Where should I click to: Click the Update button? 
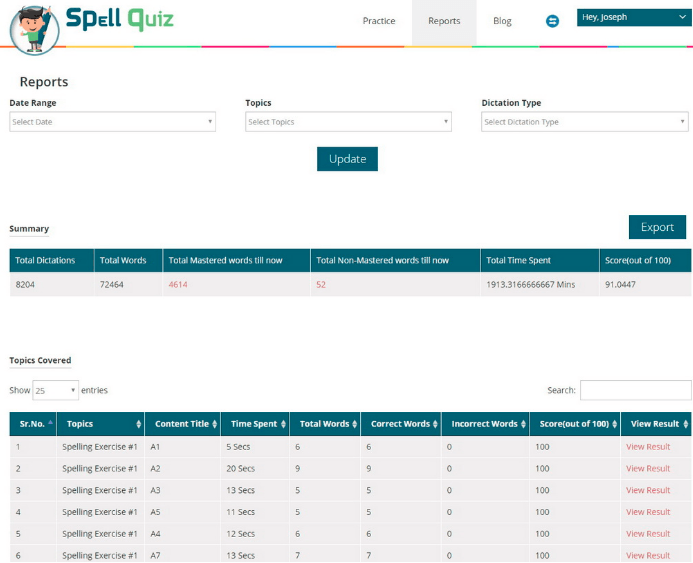[x=347, y=159]
